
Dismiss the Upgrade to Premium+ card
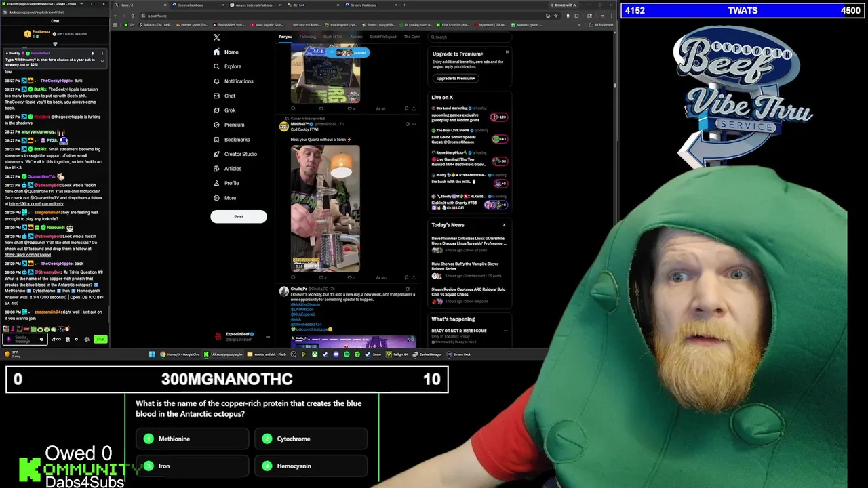point(507,52)
